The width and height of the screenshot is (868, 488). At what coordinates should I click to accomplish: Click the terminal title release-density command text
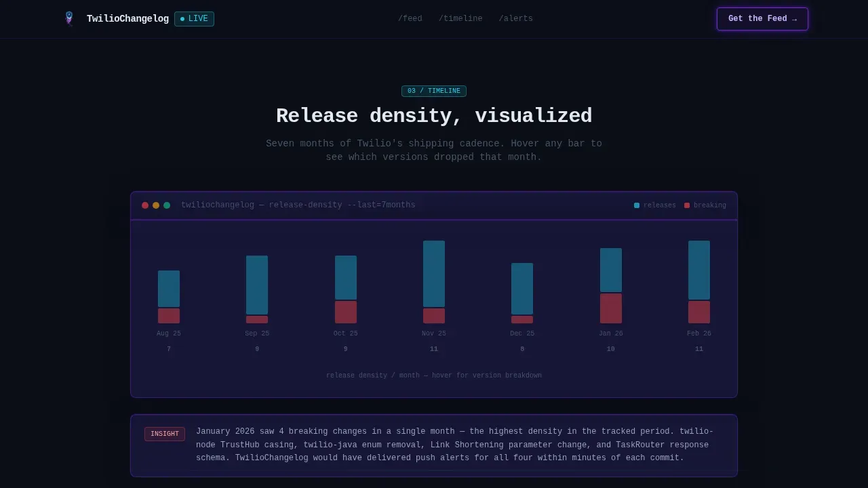(x=298, y=205)
